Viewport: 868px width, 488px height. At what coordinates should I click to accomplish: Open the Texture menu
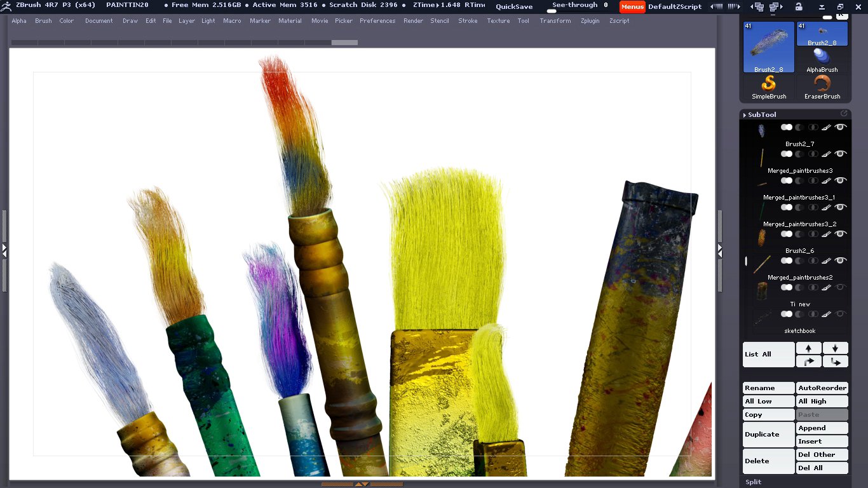pos(498,21)
